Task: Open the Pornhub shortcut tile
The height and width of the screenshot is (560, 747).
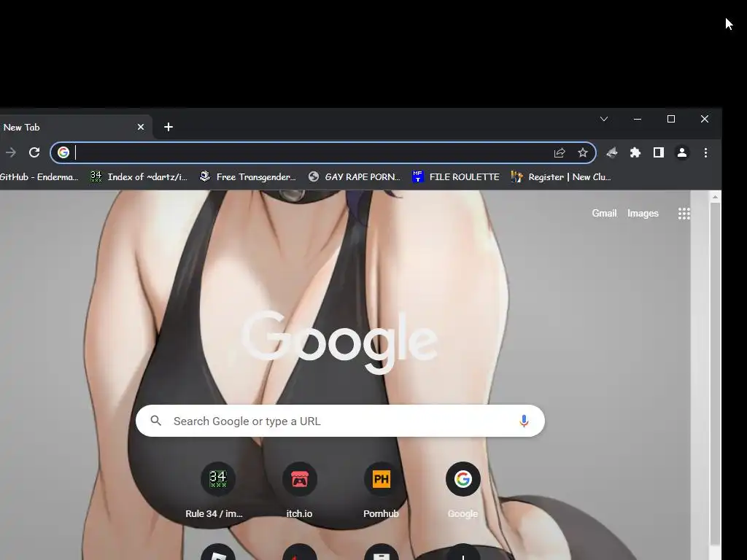Action: pos(381,491)
